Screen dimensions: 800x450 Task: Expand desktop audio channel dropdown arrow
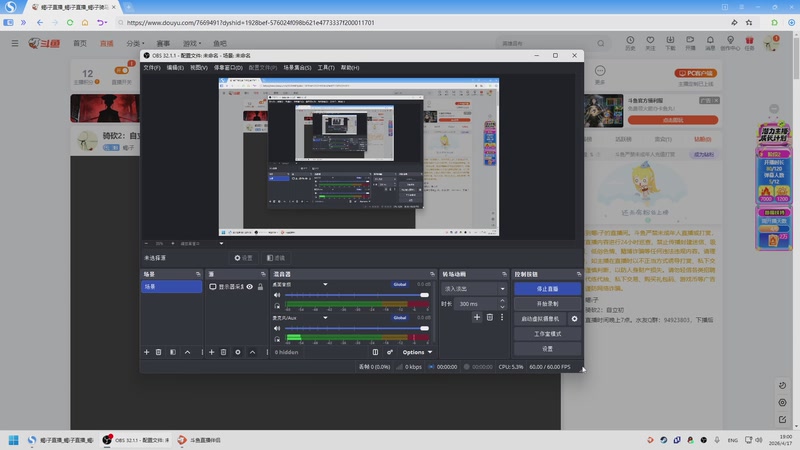pyautogui.click(x=325, y=284)
